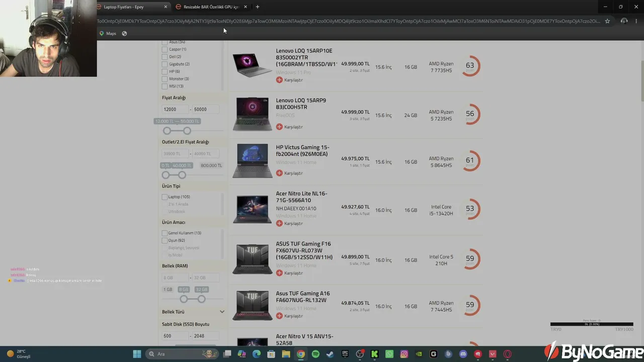
Task: Tick the MSI (13) brand checkbox
Action: [x=165, y=86]
